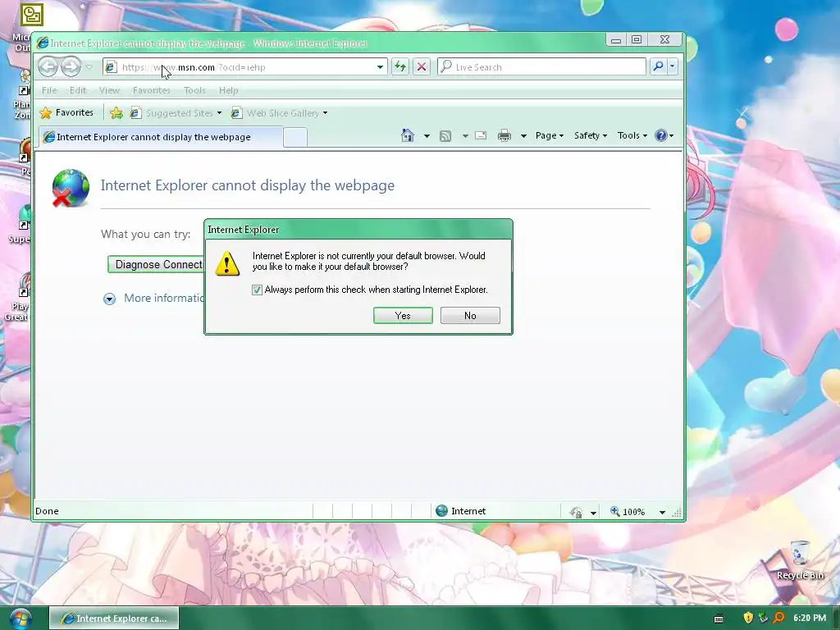Expand More information arrow icon

tap(109, 299)
